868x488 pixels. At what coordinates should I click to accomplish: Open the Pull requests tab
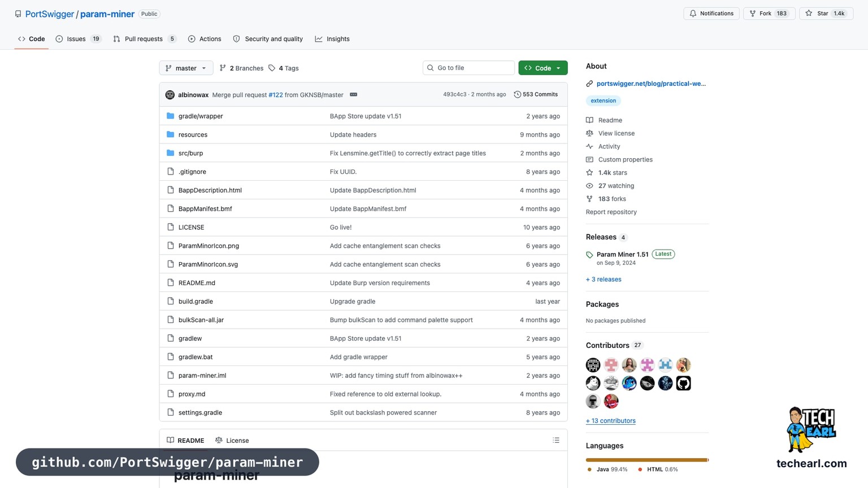tap(145, 39)
